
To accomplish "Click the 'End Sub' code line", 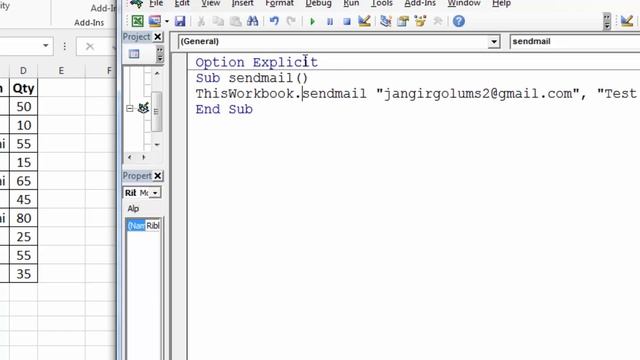I will (x=224, y=109).
